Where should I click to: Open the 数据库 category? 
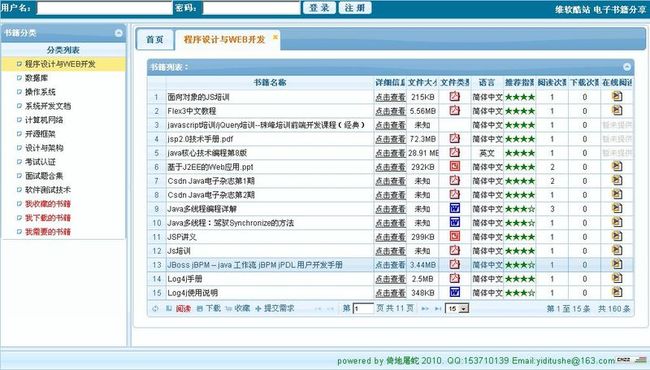pos(36,78)
